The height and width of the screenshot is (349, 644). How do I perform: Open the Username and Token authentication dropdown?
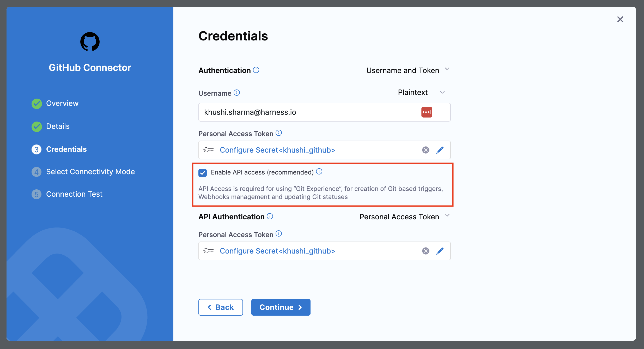(x=408, y=70)
